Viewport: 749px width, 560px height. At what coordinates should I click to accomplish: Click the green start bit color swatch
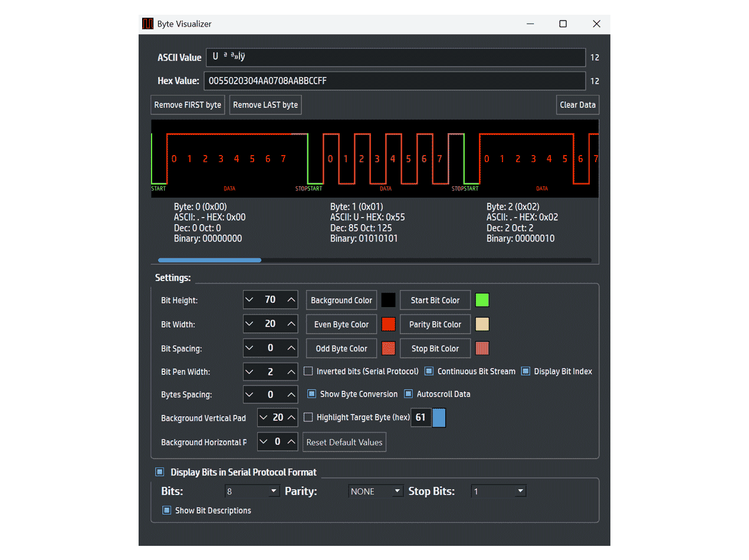click(482, 300)
